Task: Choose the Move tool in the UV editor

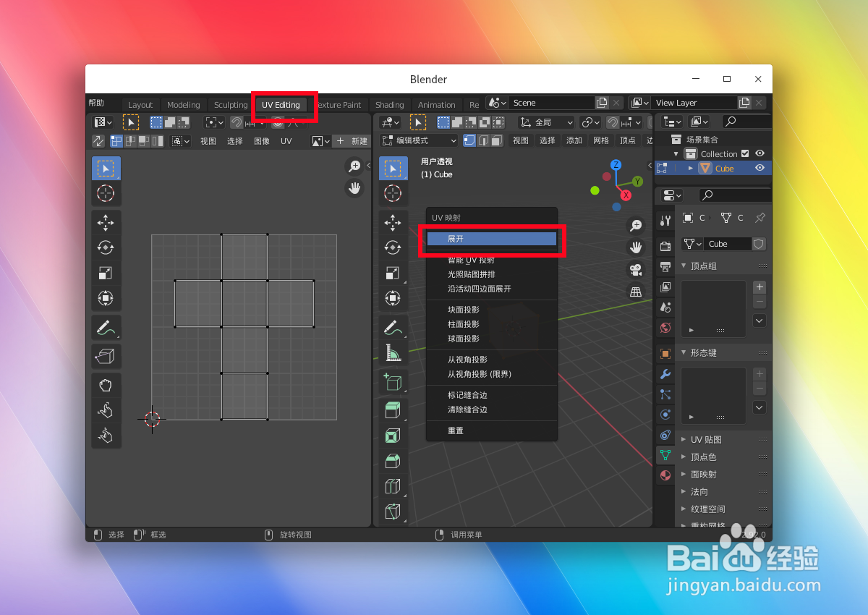Action: (x=106, y=222)
